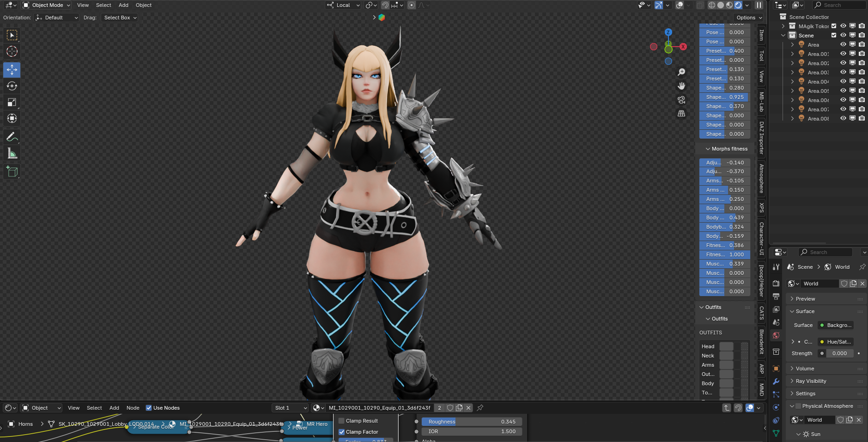The width and height of the screenshot is (868, 442).
Task: Enable the Clamp Result checkbox
Action: pyautogui.click(x=342, y=421)
